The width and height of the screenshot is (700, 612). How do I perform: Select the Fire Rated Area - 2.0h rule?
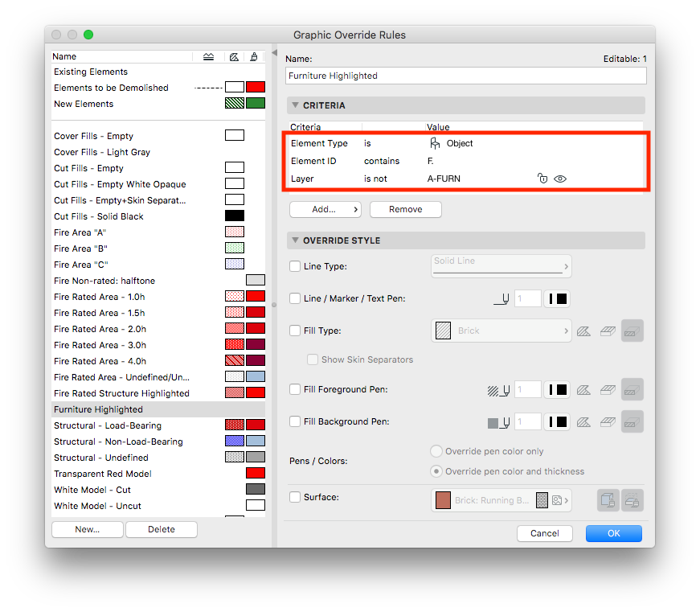point(158,329)
